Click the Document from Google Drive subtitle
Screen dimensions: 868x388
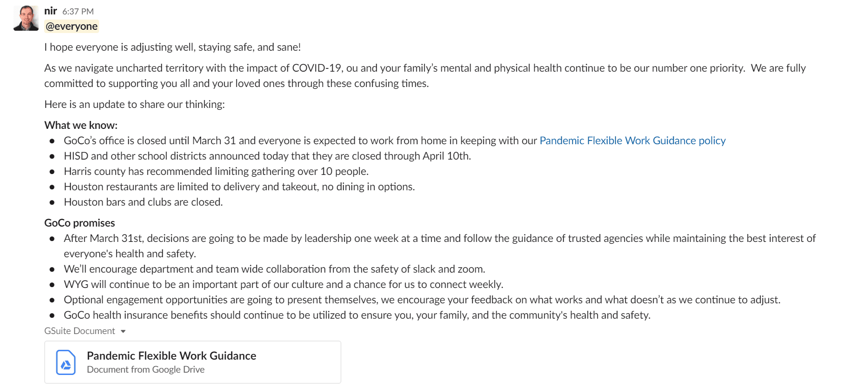click(146, 369)
